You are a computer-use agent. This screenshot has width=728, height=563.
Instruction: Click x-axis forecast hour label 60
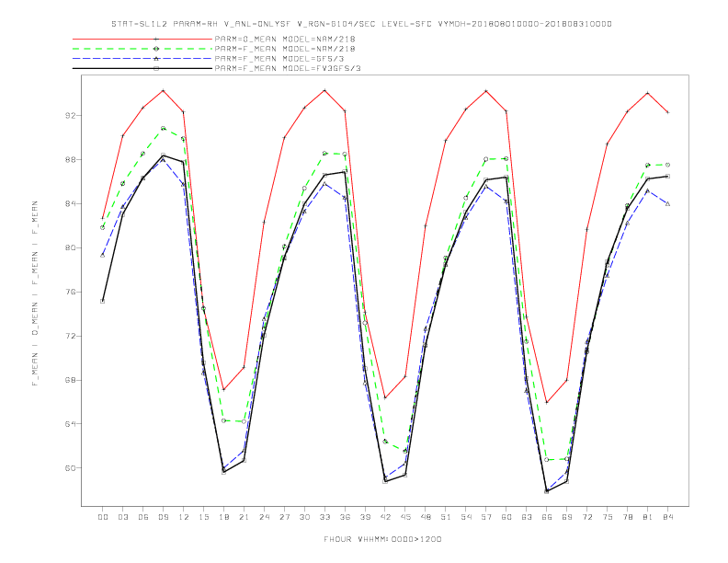coord(506,517)
